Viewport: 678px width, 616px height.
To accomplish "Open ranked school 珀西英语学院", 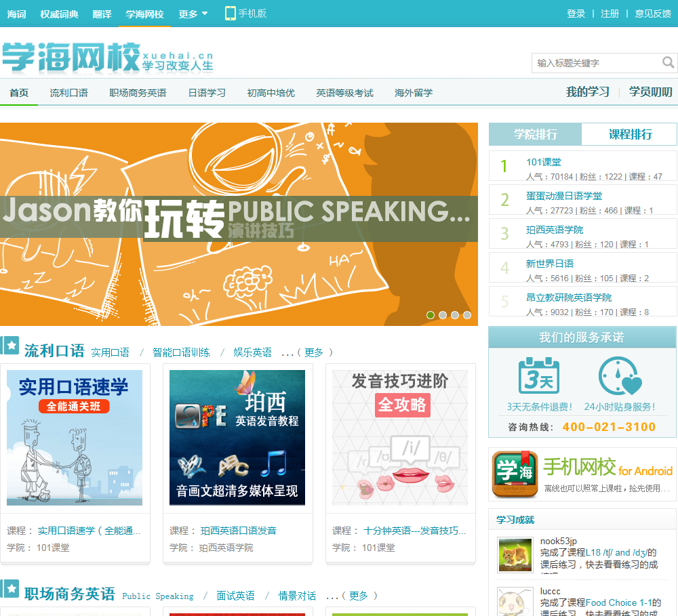I will (x=555, y=230).
